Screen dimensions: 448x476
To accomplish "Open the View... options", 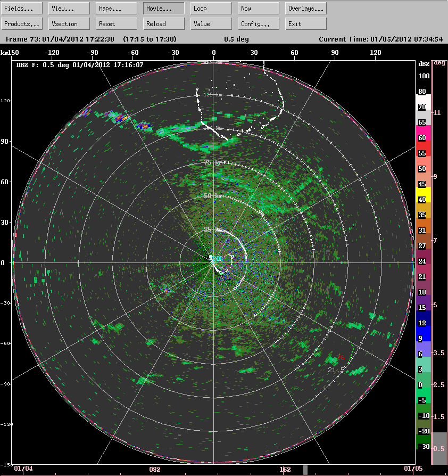I will click(x=69, y=9).
